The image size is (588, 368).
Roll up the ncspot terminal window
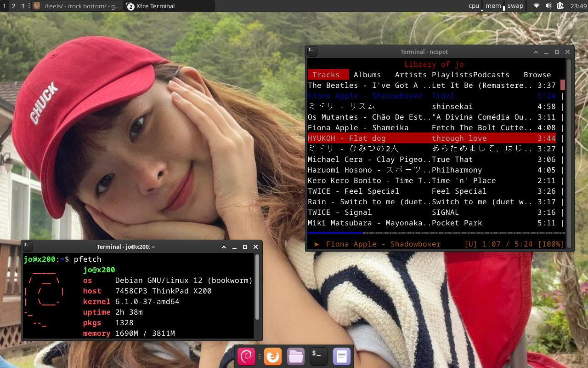tap(536, 52)
